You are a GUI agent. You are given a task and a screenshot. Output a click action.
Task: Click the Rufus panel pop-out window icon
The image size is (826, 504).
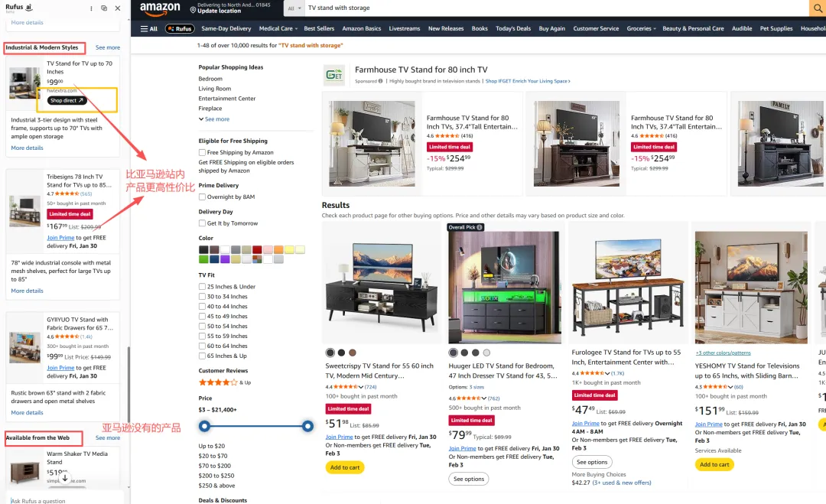click(x=104, y=8)
